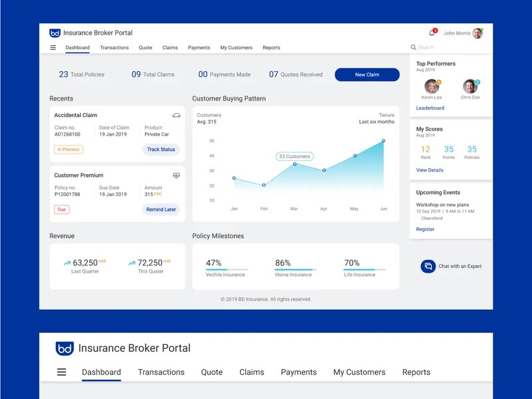Click John Morris profile avatar

point(477,32)
